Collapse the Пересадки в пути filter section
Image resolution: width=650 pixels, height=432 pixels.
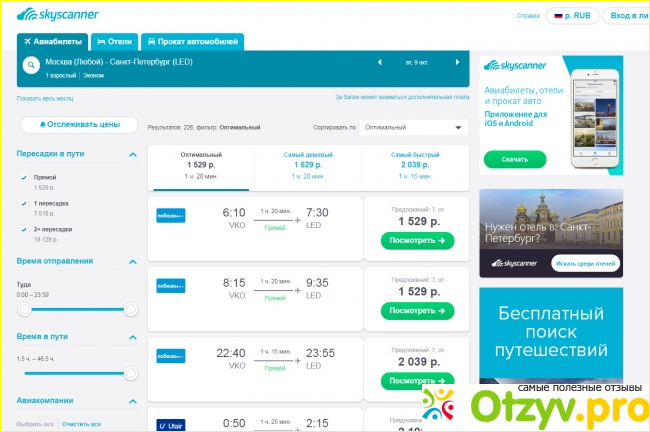click(x=132, y=154)
